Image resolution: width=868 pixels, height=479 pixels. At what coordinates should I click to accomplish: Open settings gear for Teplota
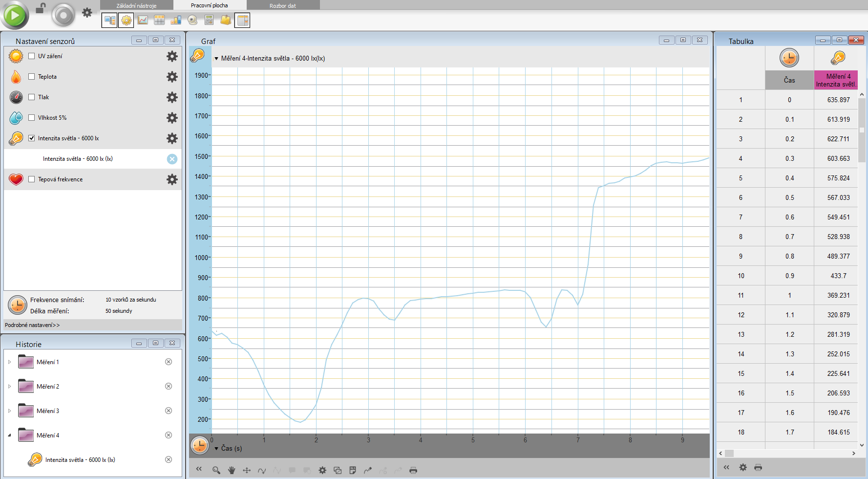pos(172,77)
